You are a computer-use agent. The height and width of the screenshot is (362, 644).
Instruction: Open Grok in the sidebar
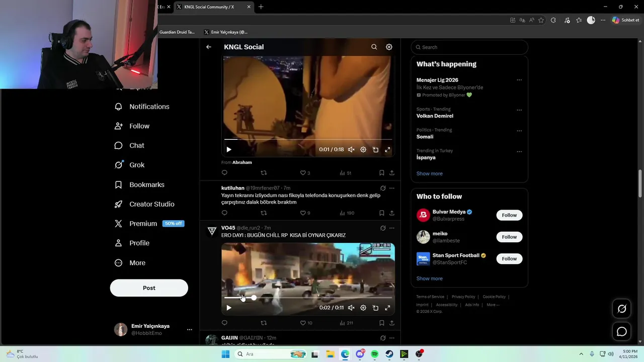[129, 165]
